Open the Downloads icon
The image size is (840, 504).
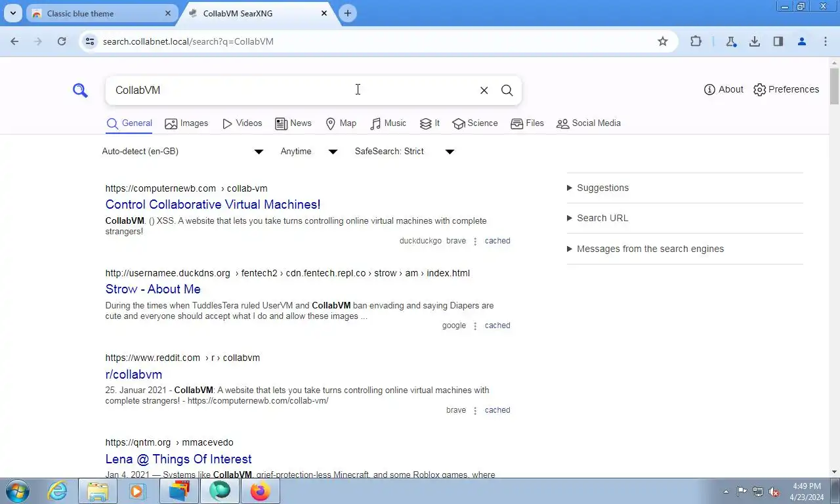[755, 41]
